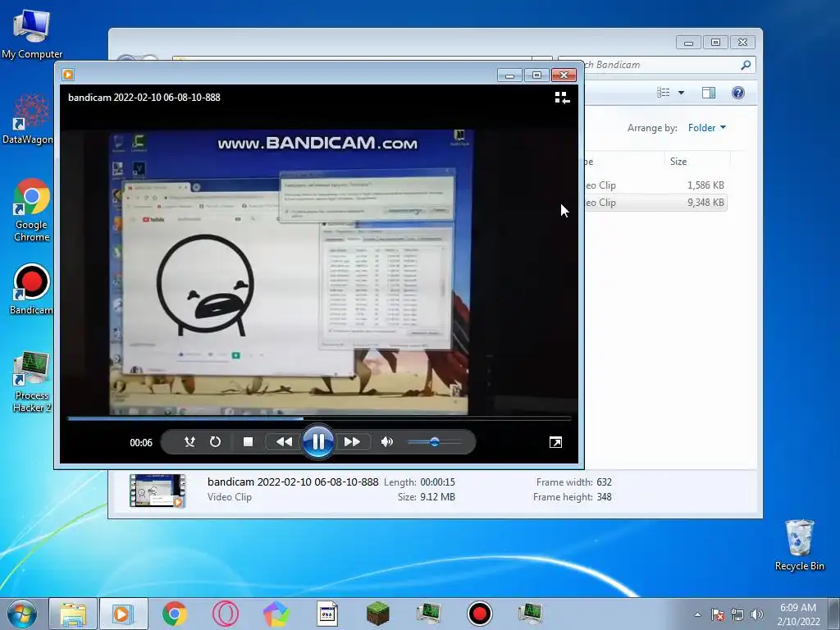Click the Frame height 348 value
The image size is (840, 630).
604,497
